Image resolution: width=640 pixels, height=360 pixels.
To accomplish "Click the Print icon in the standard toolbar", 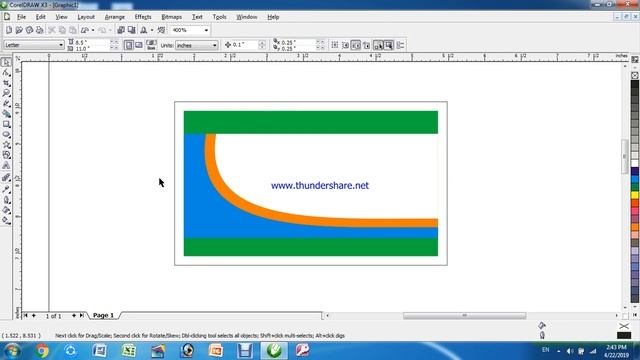I will (x=39, y=30).
